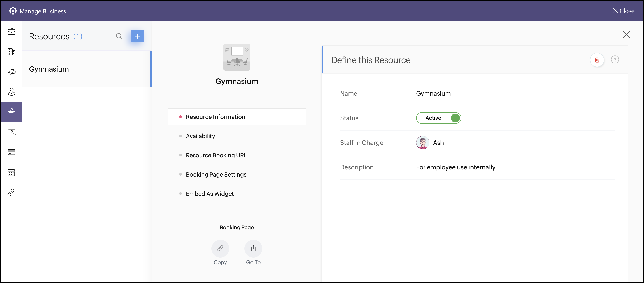644x283 pixels.
Task: Copy the booking page link
Action: 220,249
